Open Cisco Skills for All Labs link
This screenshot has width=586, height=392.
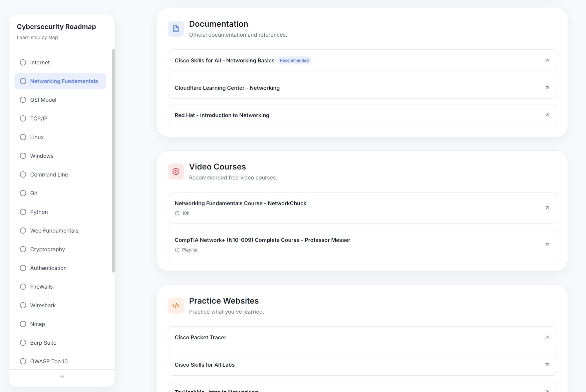(x=362, y=365)
